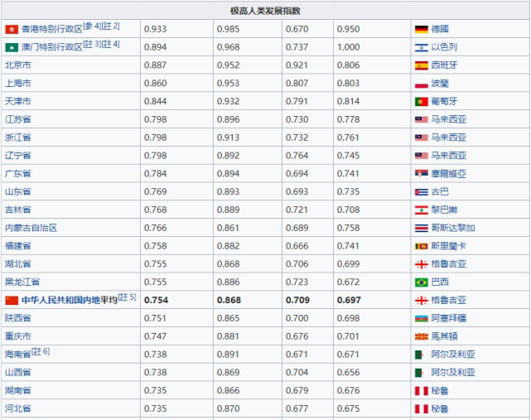Open the 上海市 link
531x420 pixels.
[x=17, y=83]
